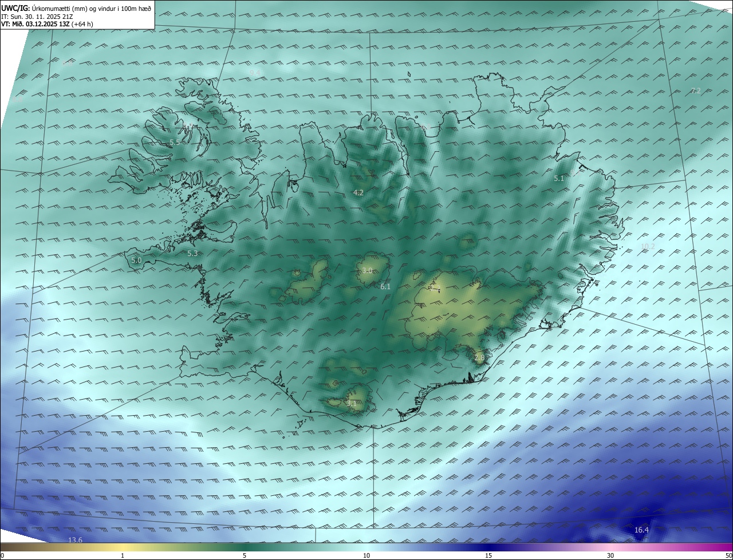The width and height of the screenshot is (733, 560).
Task: Click the 'VT: Mið. 03.12.2025 13Z' line
Action: [48, 24]
